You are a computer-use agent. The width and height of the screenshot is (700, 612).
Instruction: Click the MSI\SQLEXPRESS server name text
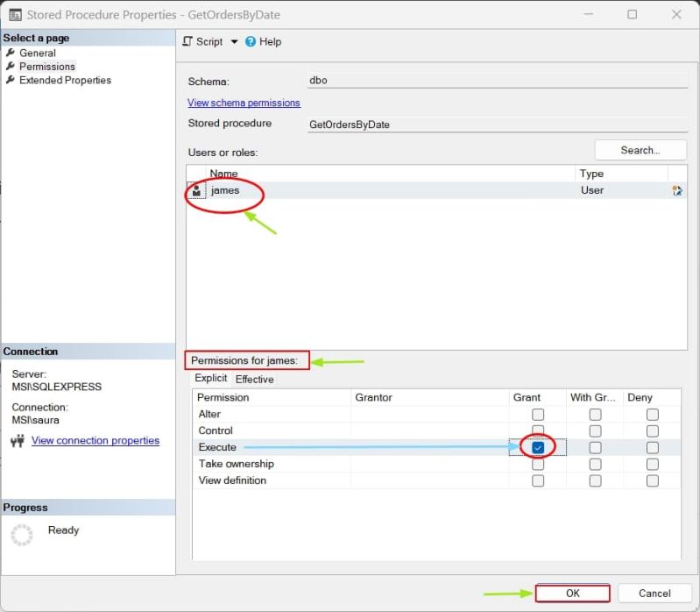coord(57,387)
